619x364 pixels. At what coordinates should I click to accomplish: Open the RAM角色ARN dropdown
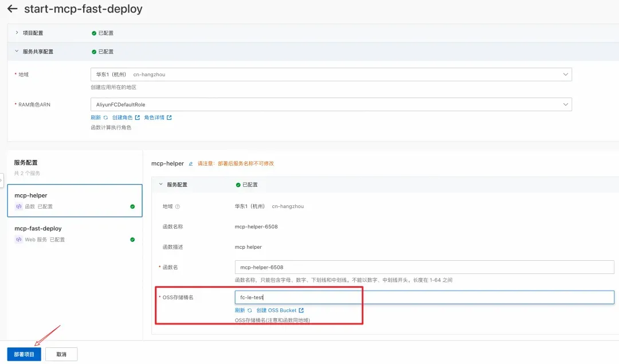pyautogui.click(x=331, y=104)
